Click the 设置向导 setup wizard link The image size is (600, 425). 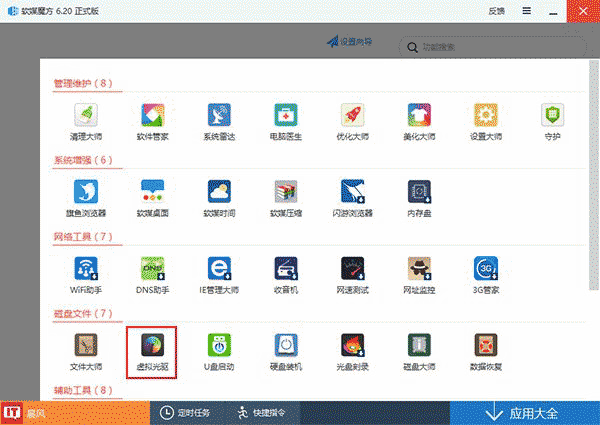pos(349,41)
